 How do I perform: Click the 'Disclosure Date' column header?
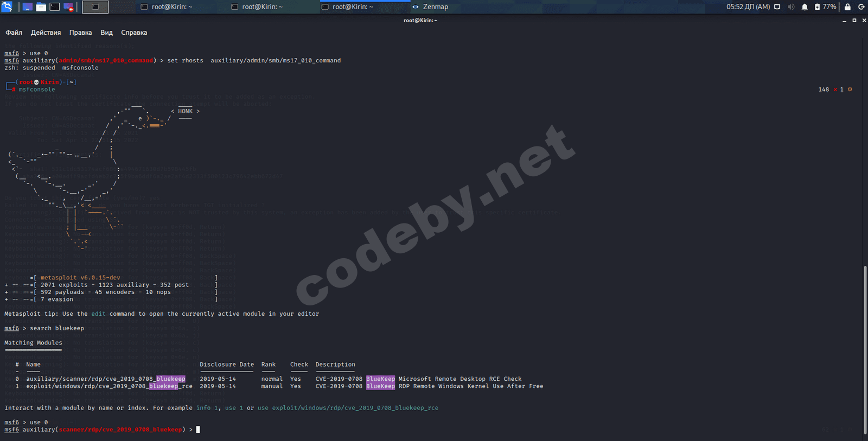[x=227, y=365]
